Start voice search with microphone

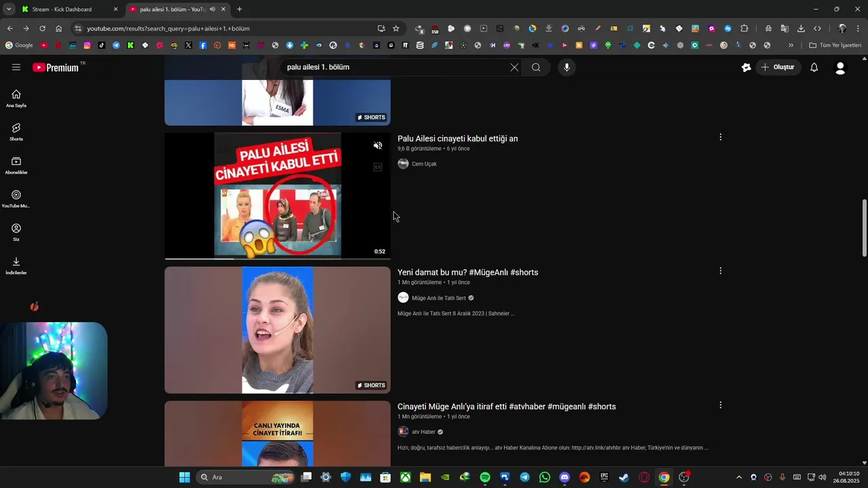click(567, 67)
